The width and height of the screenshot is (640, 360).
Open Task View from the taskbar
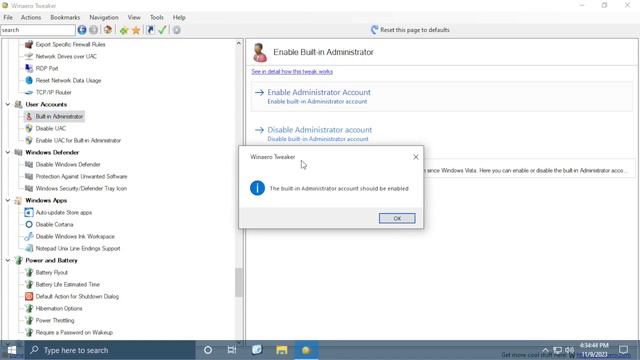pos(232,350)
